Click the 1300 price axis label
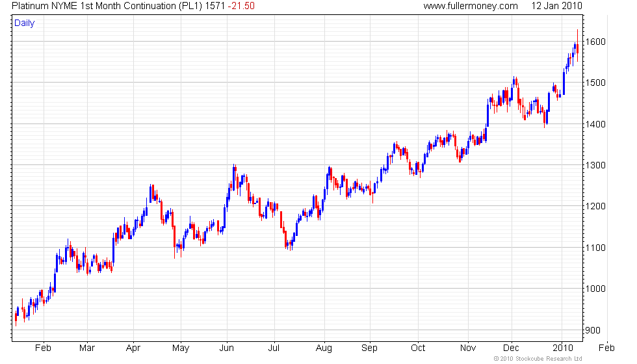637x364 pixels. pos(595,165)
